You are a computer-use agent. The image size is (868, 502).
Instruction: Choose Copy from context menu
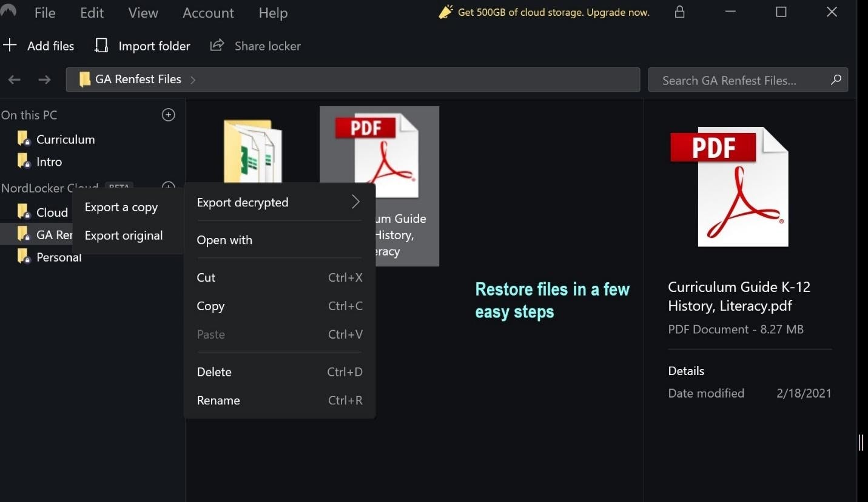279,306
